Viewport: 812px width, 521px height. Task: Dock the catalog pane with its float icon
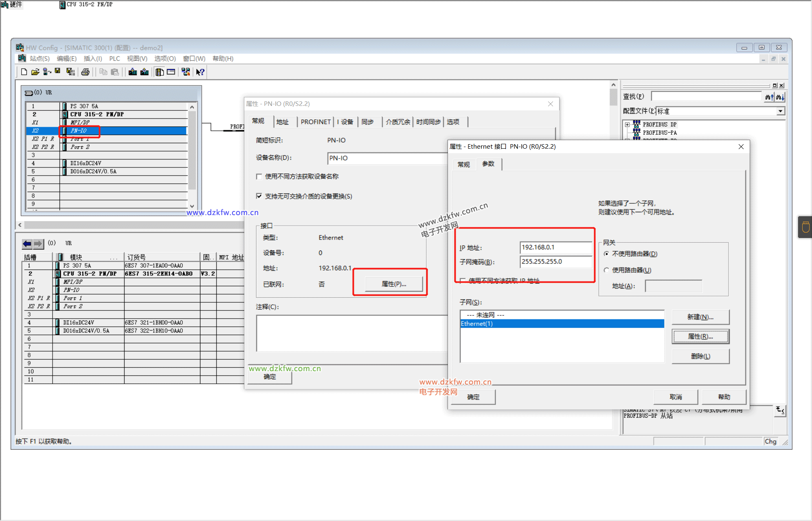click(x=775, y=86)
